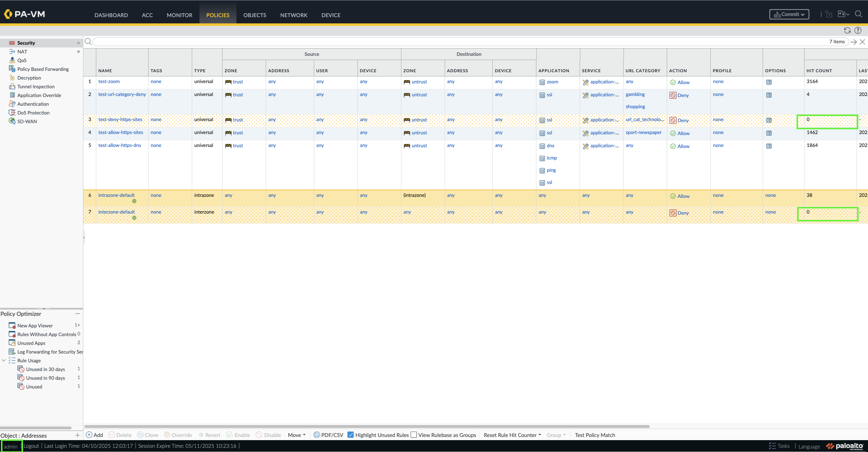This screenshot has width=868, height=452.
Task: Open the Tasks icon in the status bar
Action: (772, 446)
